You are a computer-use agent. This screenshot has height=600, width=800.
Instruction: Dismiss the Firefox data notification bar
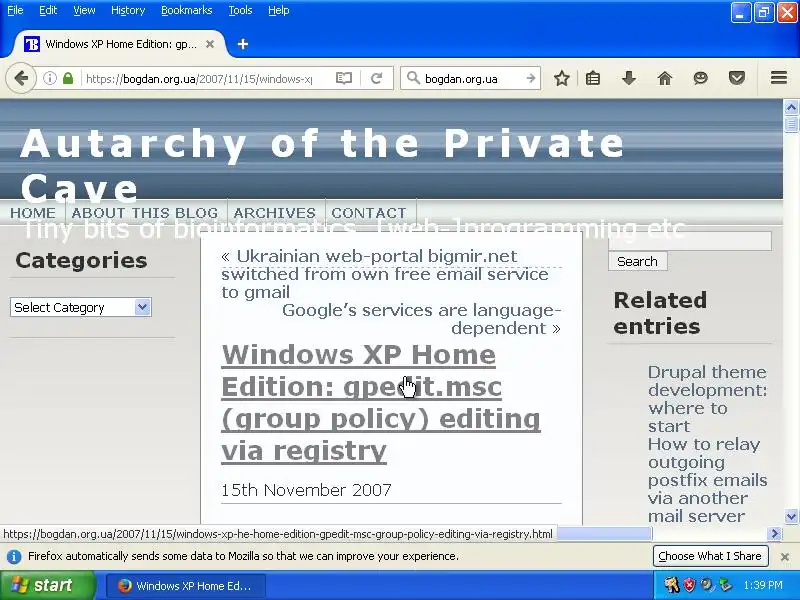tap(785, 557)
